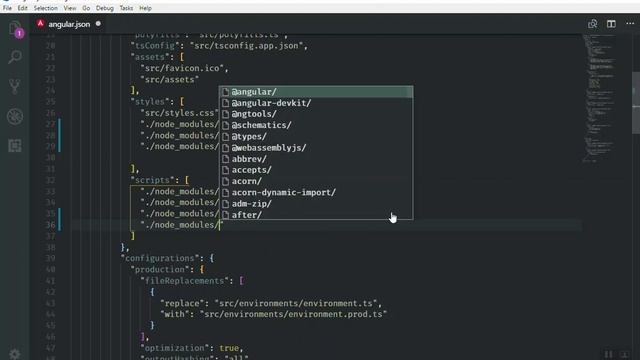
Task: Click the vertical editor scrollbar
Action: tap(636, 102)
